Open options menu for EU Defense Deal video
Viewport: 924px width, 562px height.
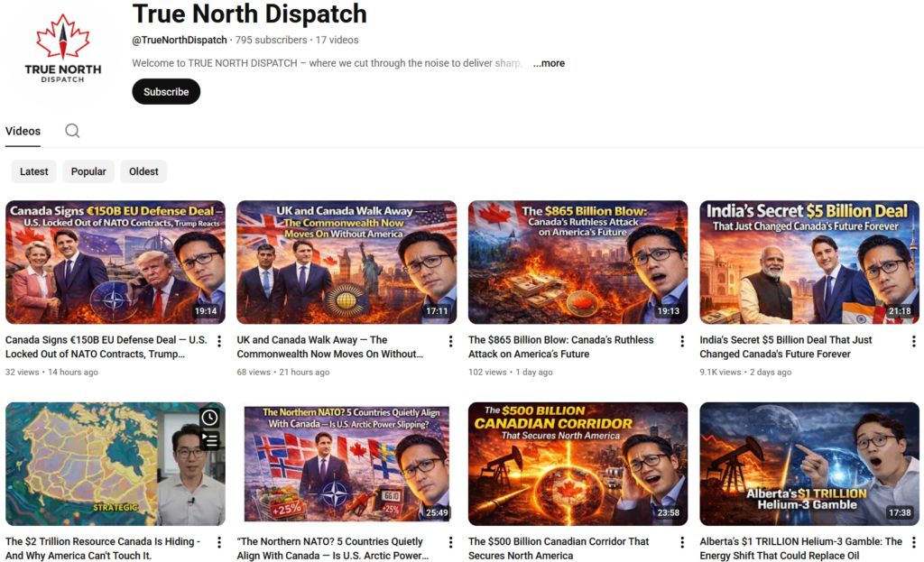[x=219, y=341]
